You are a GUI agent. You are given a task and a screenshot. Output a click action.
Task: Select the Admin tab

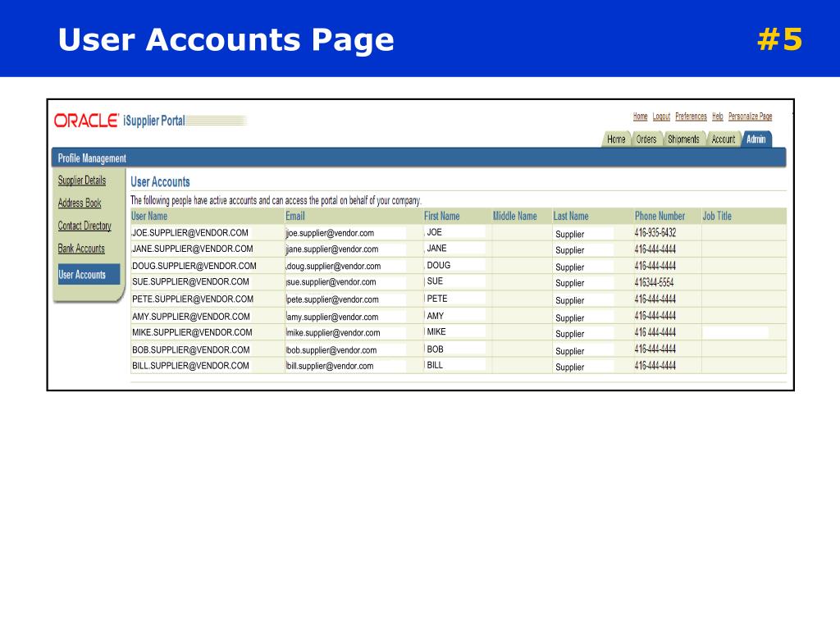pos(756,139)
